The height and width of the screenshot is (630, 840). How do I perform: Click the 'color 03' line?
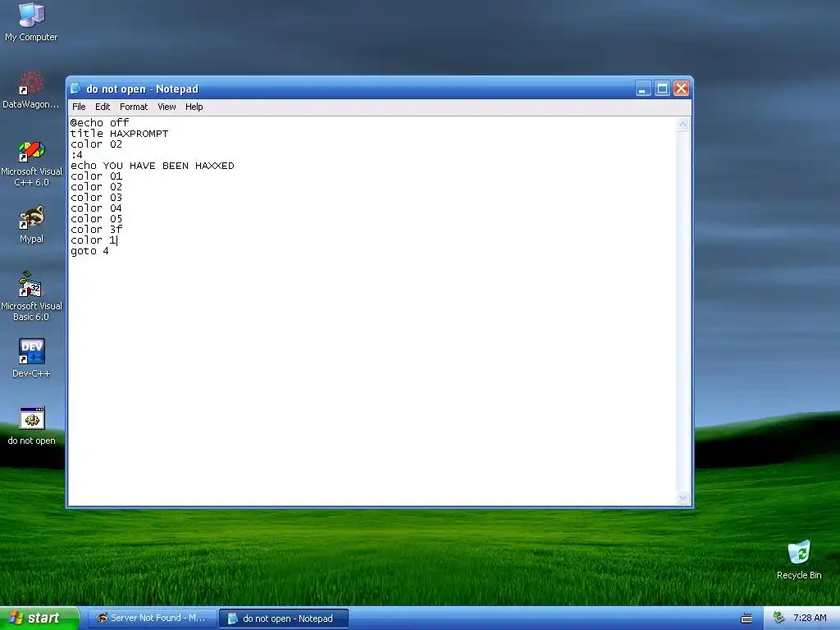(97, 198)
